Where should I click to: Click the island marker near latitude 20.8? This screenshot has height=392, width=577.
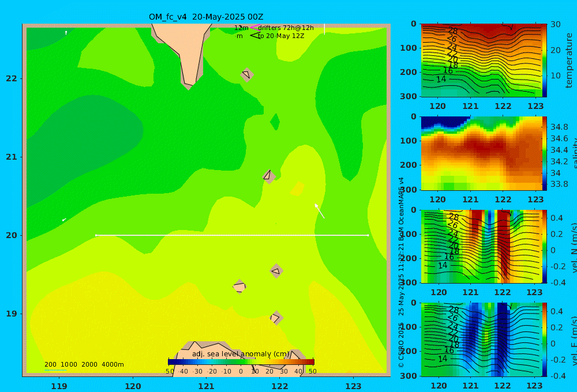(269, 176)
